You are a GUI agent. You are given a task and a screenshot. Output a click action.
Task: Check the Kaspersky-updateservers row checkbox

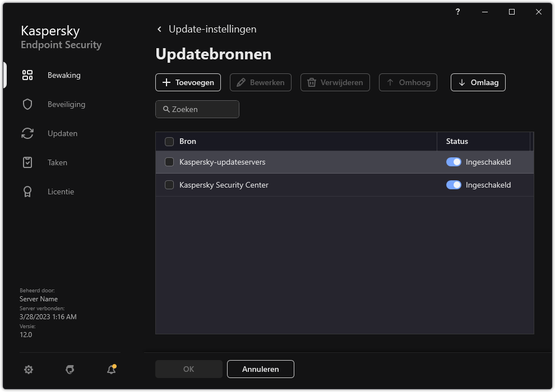pyautogui.click(x=169, y=162)
